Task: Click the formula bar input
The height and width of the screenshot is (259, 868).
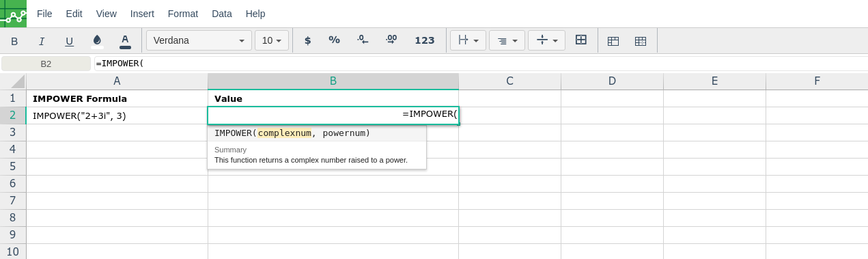Action: 480,64
